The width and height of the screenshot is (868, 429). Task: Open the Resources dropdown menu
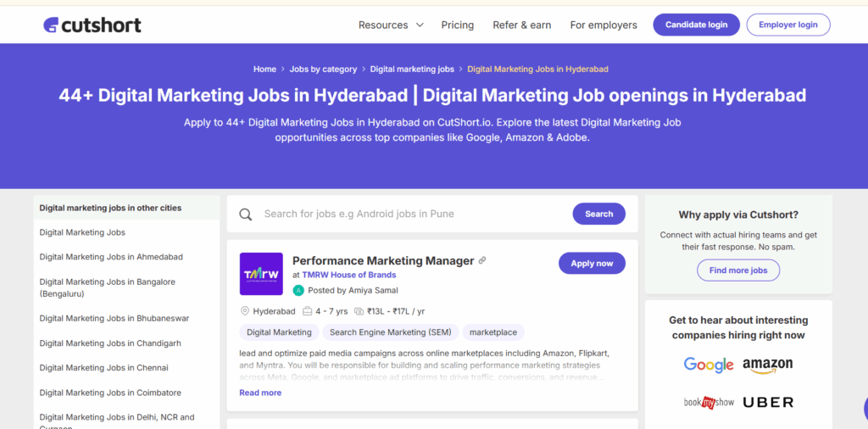click(391, 25)
